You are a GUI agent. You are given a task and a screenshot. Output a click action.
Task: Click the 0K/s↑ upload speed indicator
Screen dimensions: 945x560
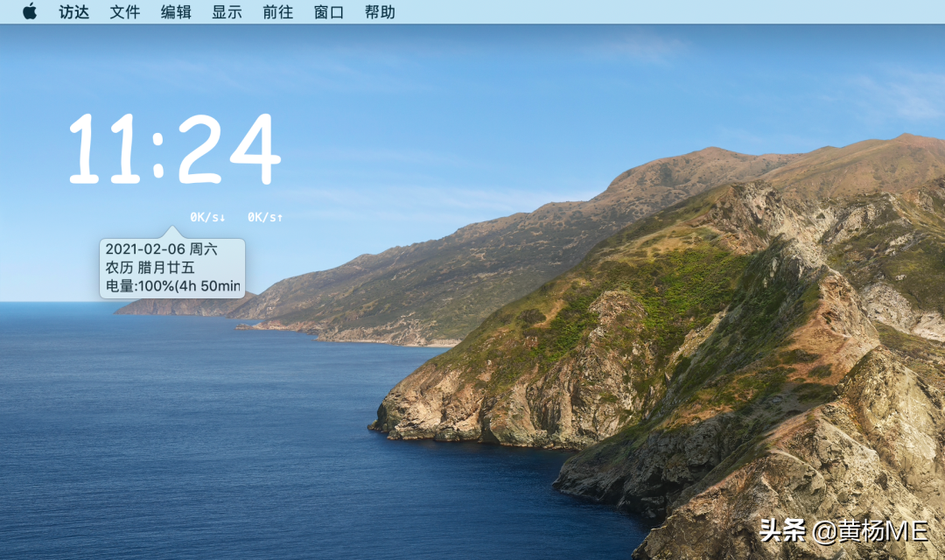265,217
